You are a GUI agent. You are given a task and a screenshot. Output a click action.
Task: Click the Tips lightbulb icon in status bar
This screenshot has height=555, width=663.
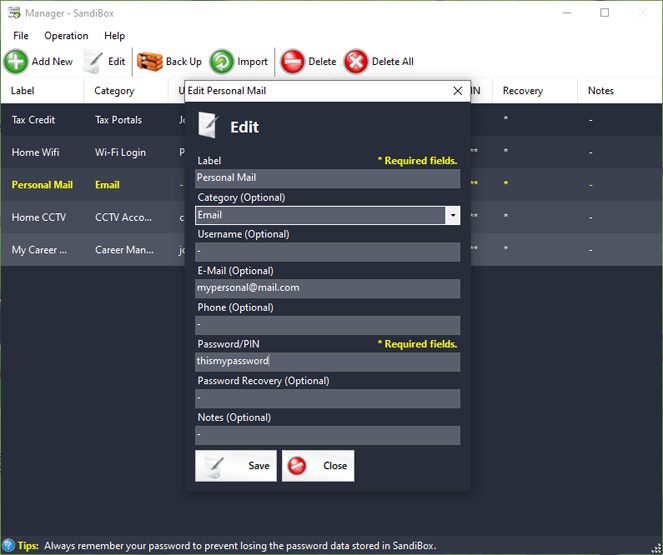(8, 546)
